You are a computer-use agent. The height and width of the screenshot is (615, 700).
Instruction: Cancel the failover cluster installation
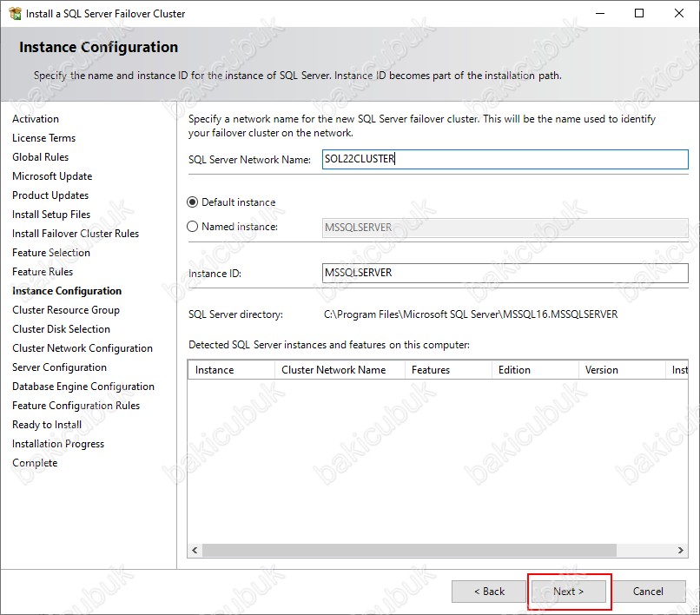648,592
